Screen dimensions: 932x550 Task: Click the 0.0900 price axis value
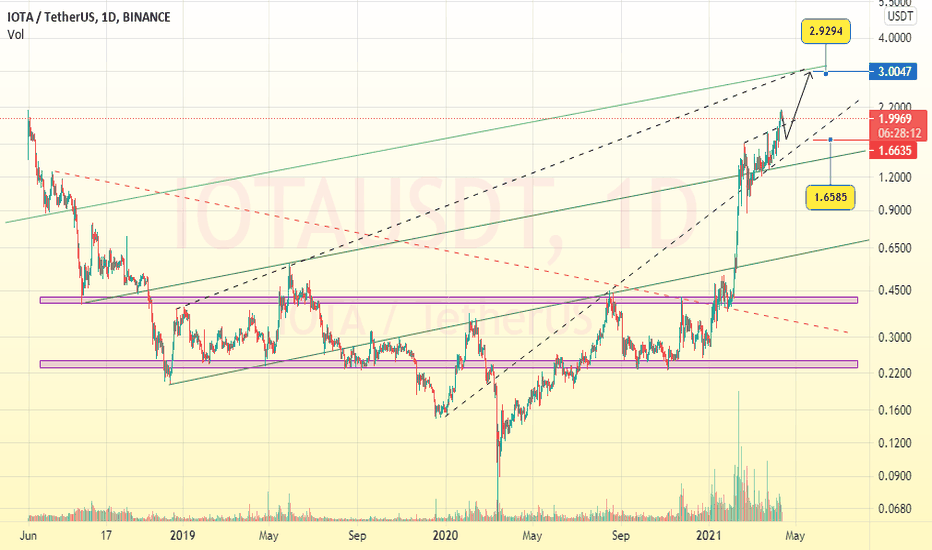tap(894, 476)
